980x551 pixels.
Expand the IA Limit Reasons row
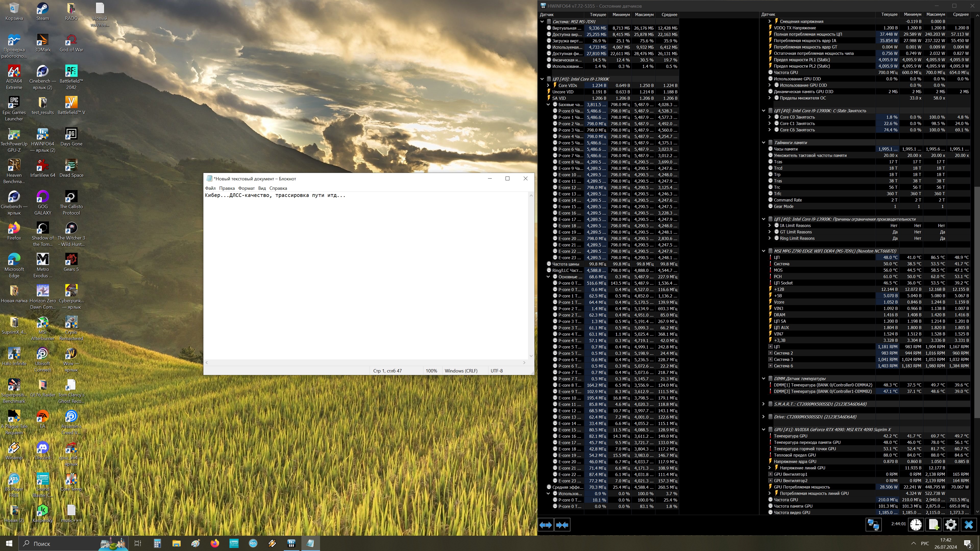click(770, 226)
